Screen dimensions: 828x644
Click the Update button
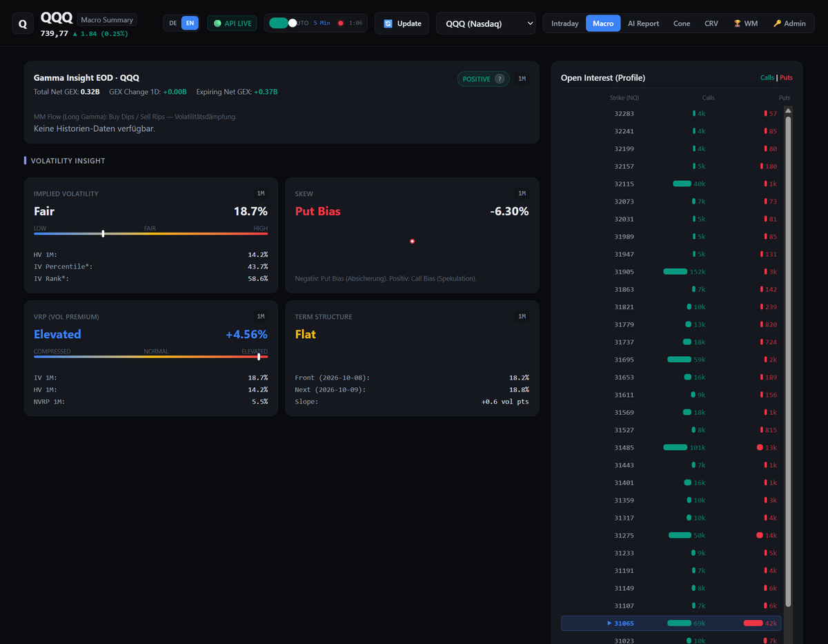coord(402,23)
